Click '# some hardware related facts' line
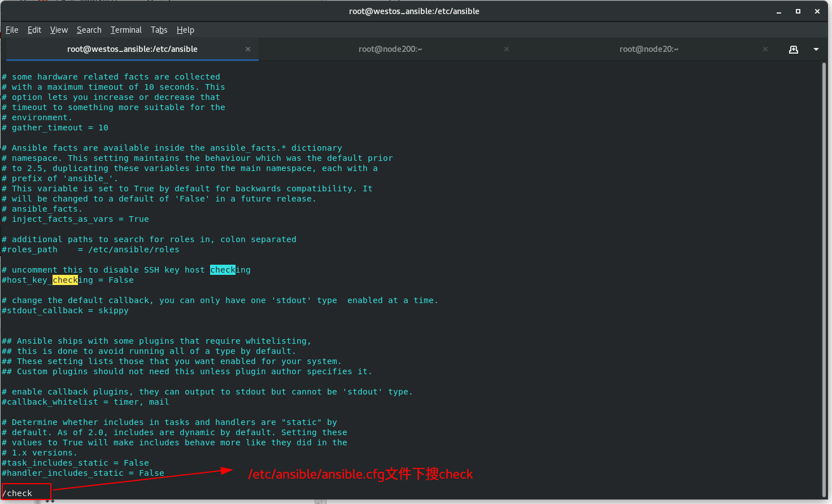This screenshot has height=504, width=832. pos(111,77)
